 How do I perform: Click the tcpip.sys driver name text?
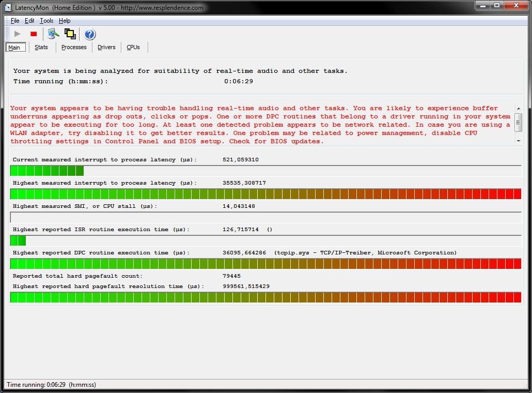[x=365, y=253]
